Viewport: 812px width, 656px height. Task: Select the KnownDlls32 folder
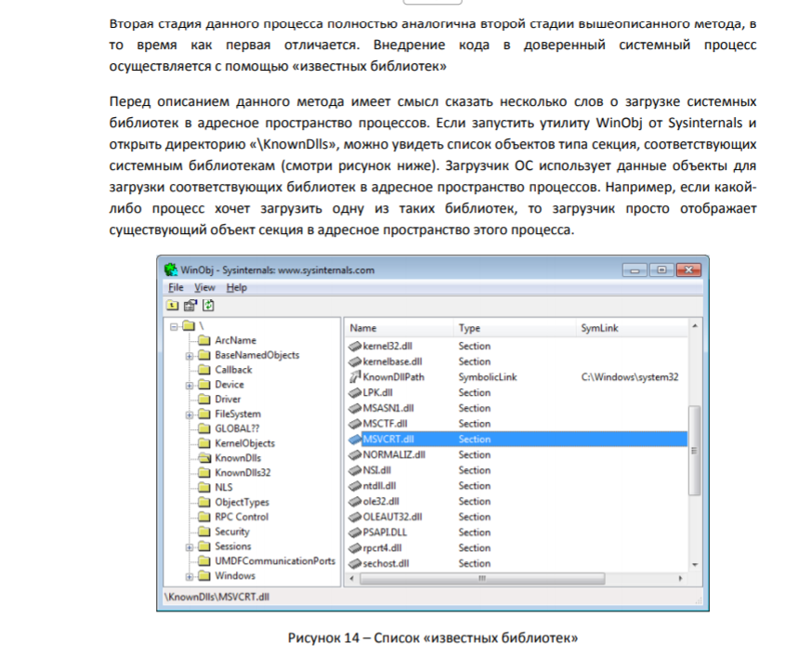pyautogui.click(x=242, y=473)
